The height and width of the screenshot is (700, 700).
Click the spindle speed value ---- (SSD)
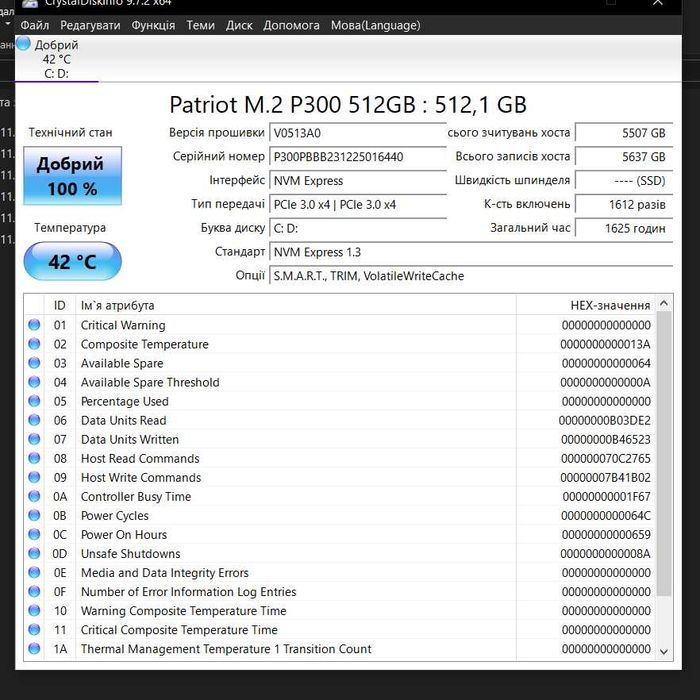(624, 181)
